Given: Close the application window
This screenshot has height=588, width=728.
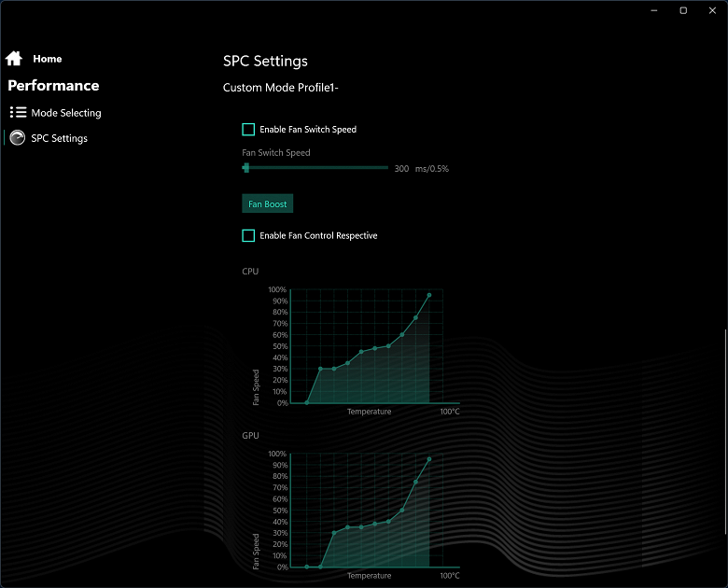Looking at the screenshot, I should pyautogui.click(x=712, y=10).
